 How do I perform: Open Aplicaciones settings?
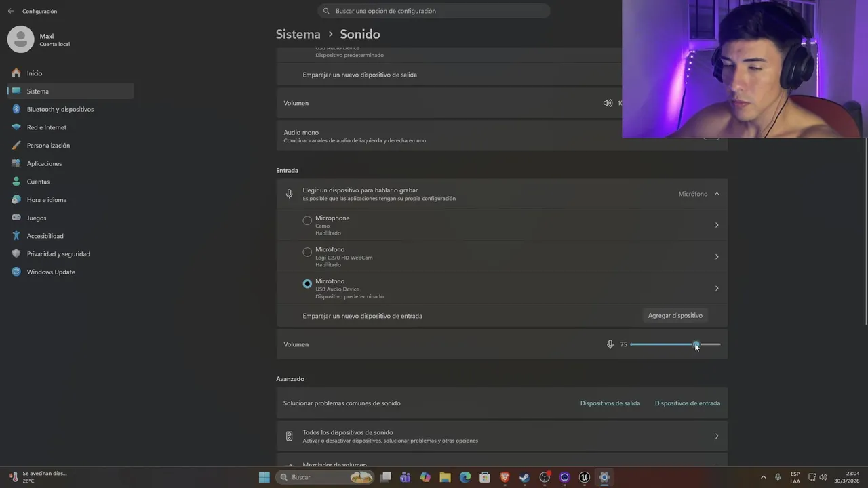(70, 163)
